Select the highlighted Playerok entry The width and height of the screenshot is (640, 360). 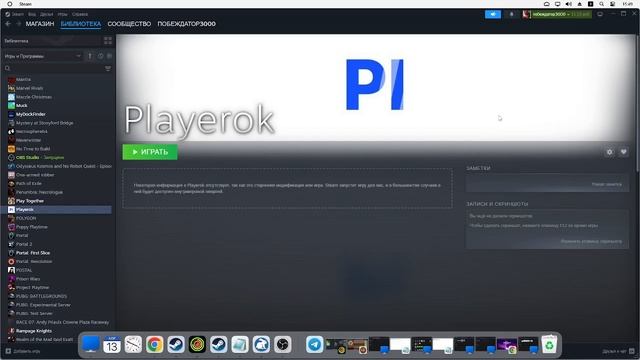pyautogui.click(x=56, y=209)
